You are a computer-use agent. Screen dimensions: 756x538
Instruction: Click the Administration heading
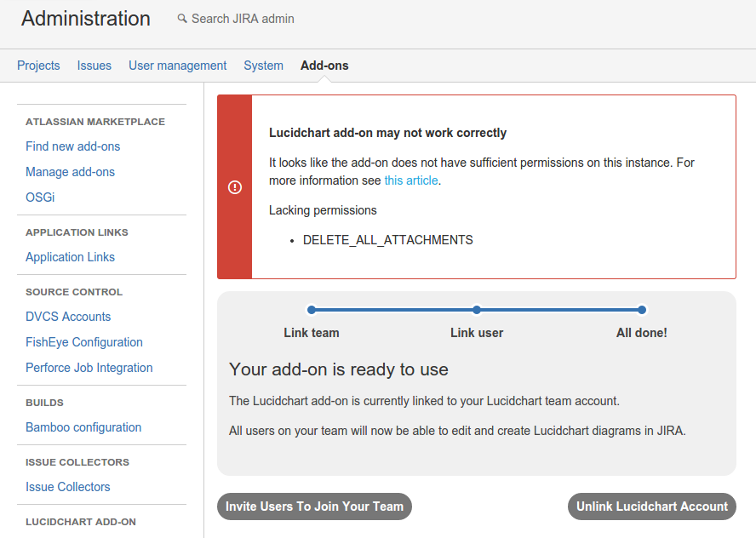pos(86,19)
